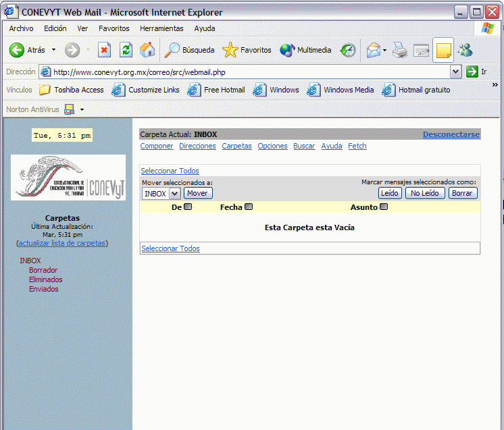Click the Stop loading red X icon
Screen dimensions: 504x430
pos(104,50)
